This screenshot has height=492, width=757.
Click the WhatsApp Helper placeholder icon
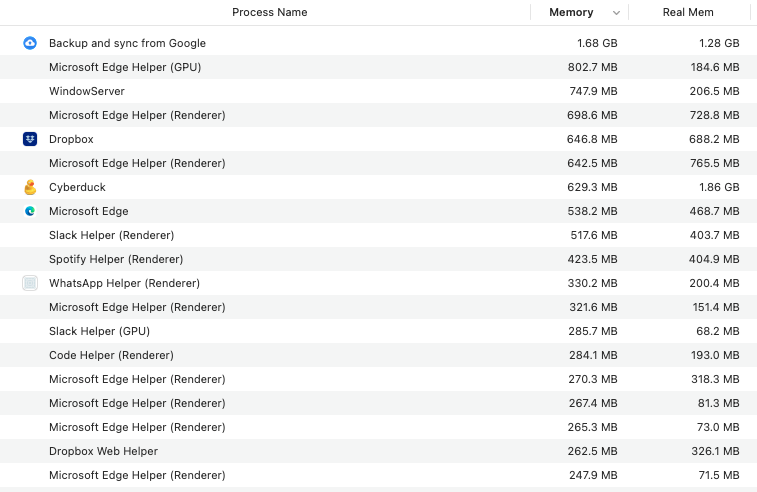(30, 283)
